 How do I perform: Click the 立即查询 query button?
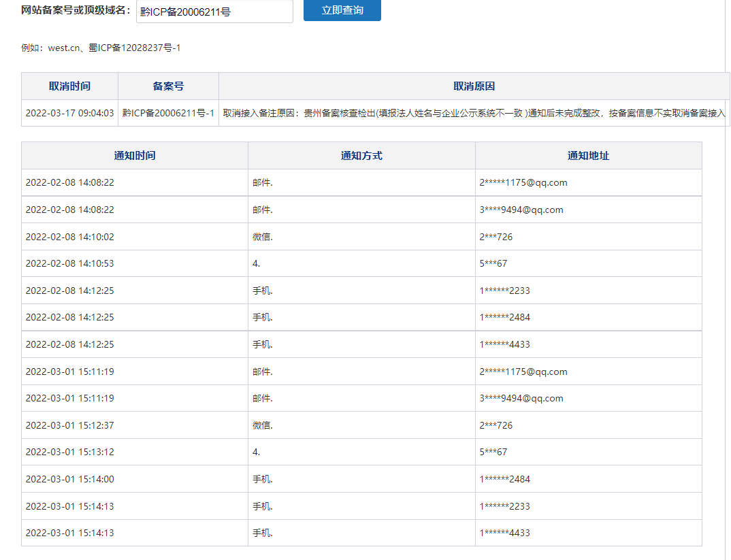tap(342, 10)
